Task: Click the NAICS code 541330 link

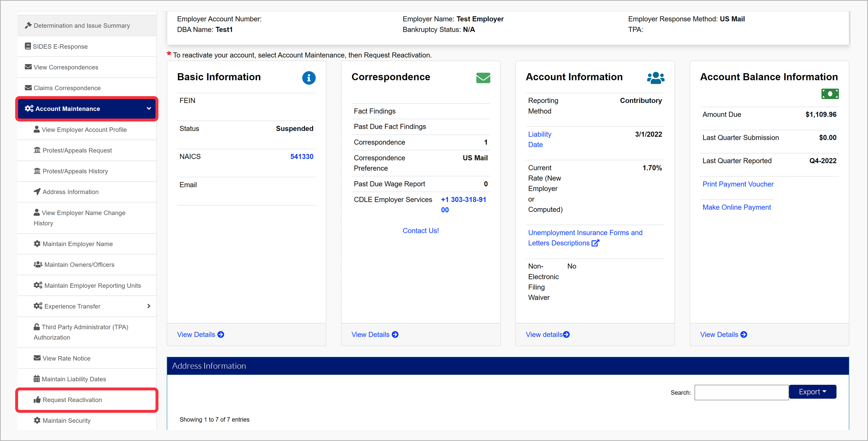Action: (302, 157)
